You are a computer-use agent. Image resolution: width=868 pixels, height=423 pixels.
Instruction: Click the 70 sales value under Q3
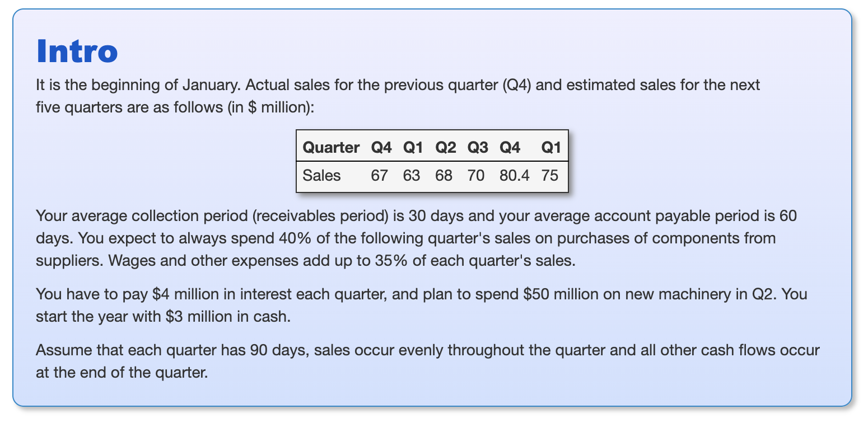pyautogui.click(x=475, y=176)
